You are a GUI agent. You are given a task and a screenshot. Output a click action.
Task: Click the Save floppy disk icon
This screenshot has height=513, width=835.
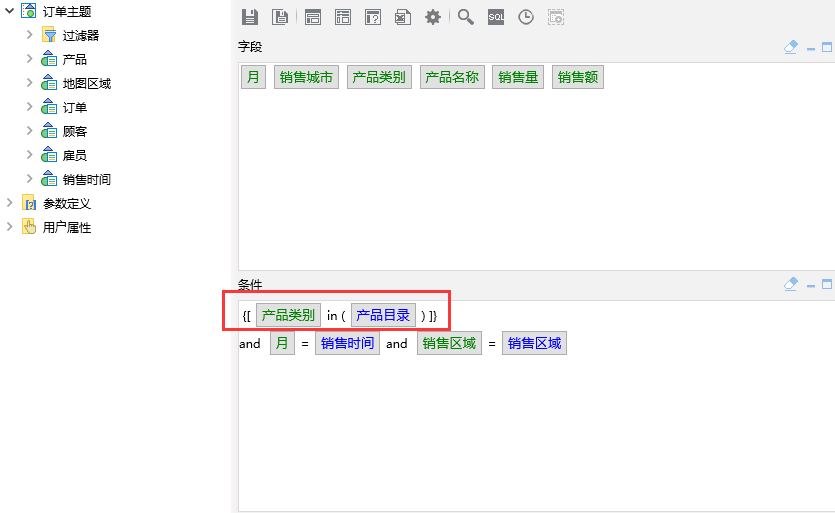250,17
